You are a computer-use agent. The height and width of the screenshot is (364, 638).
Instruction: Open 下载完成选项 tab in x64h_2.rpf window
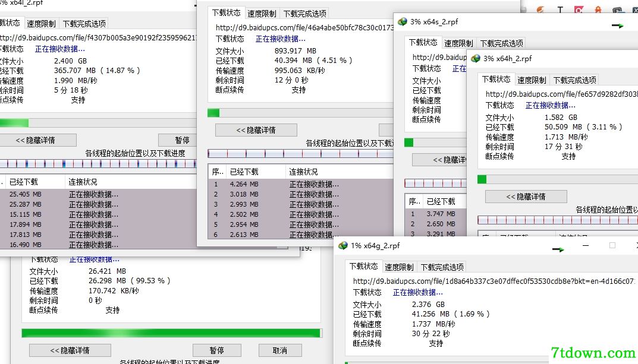point(574,80)
